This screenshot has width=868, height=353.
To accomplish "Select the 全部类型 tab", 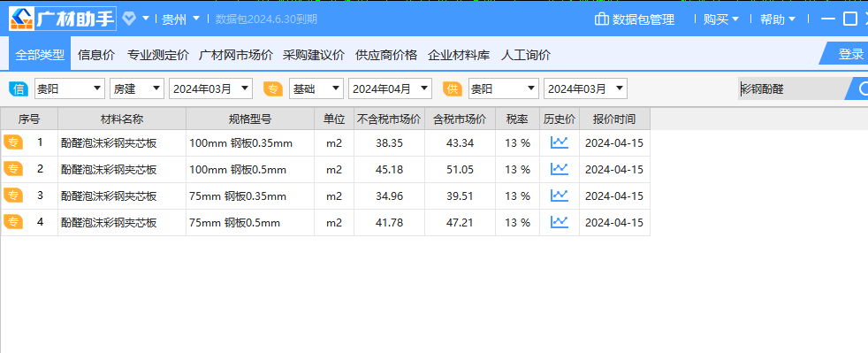I will pos(40,54).
